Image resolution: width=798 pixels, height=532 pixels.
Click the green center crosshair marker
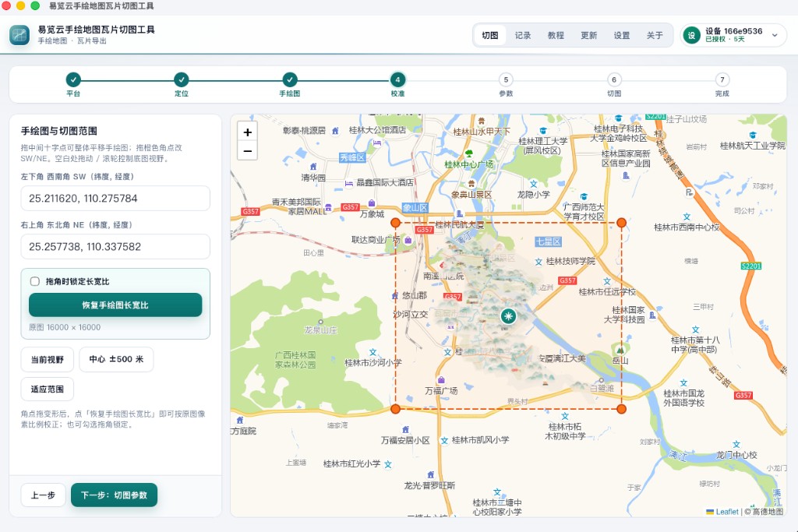point(508,315)
